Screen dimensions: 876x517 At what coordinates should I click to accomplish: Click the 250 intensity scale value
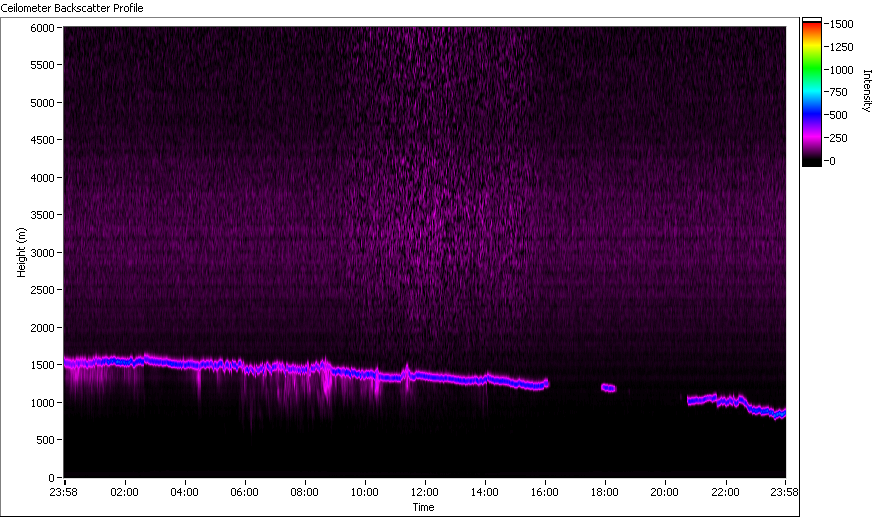pos(839,138)
